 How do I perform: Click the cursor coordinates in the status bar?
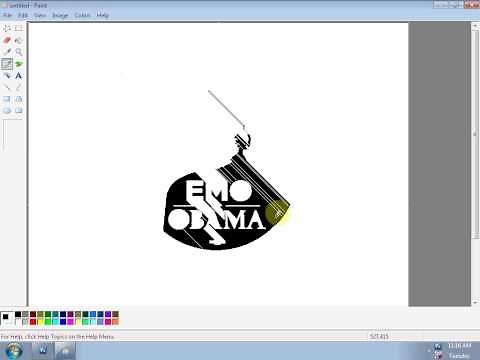click(379, 337)
